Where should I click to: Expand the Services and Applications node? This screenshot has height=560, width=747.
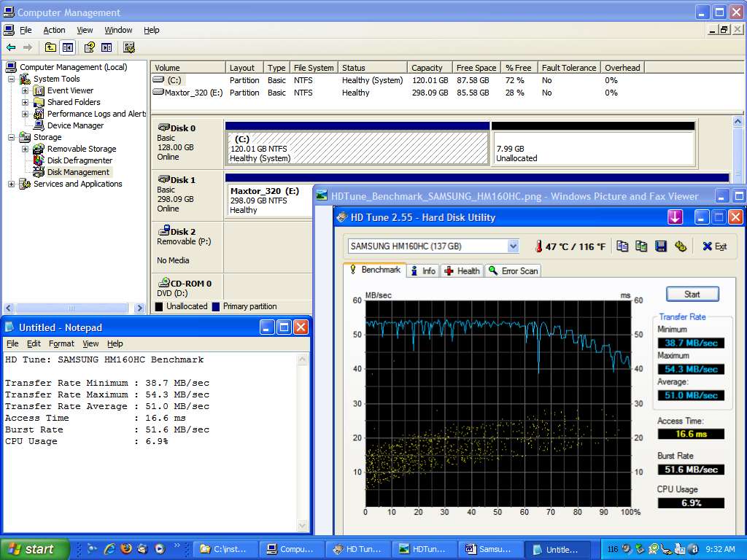[12, 184]
